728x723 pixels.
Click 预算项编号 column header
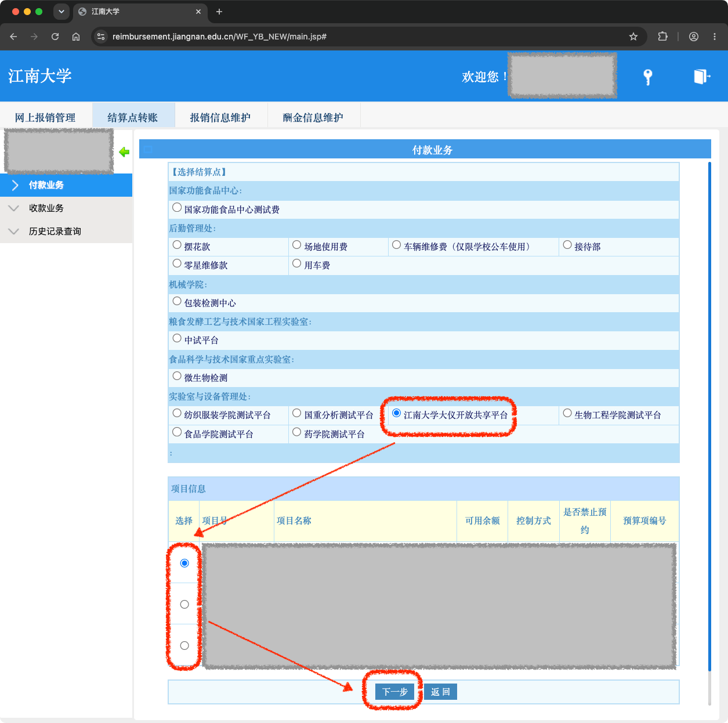point(644,521)
